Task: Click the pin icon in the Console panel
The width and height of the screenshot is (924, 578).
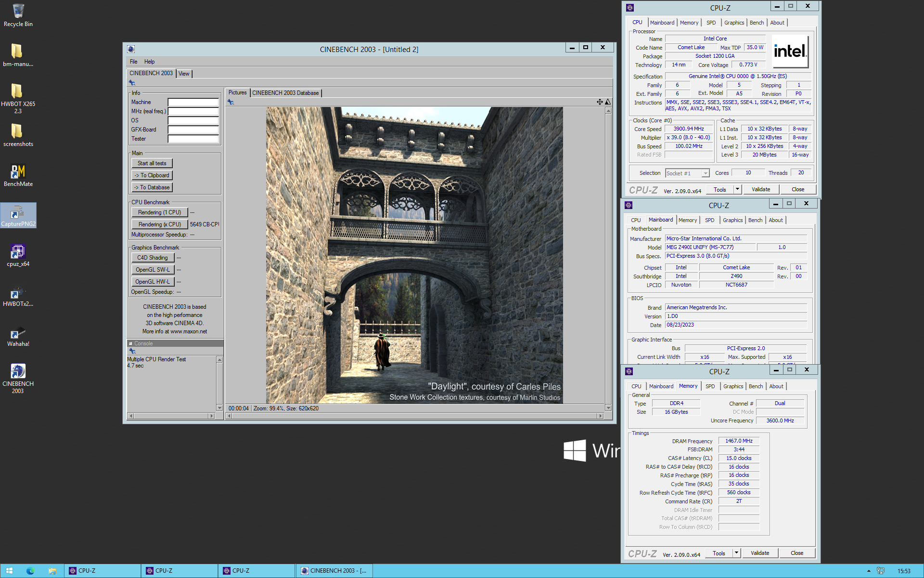Action: (132, 351)
